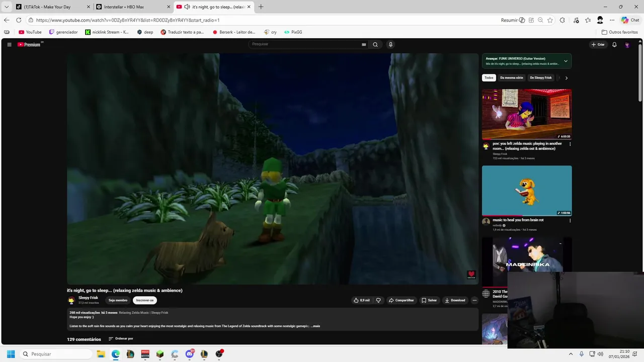Switch to the Interstellar HBO Max tab
Screen dimensions: 644x362
tap(133, 7)
